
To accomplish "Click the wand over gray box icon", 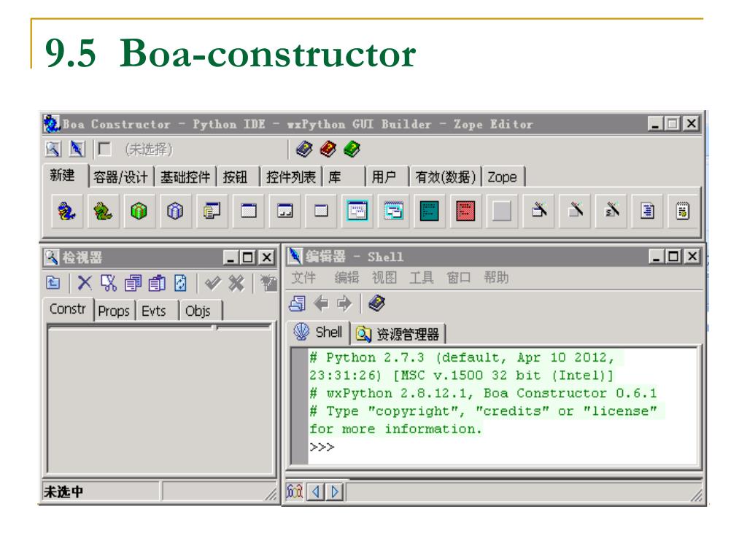I will pyautogui.click(x=575, y=211).
